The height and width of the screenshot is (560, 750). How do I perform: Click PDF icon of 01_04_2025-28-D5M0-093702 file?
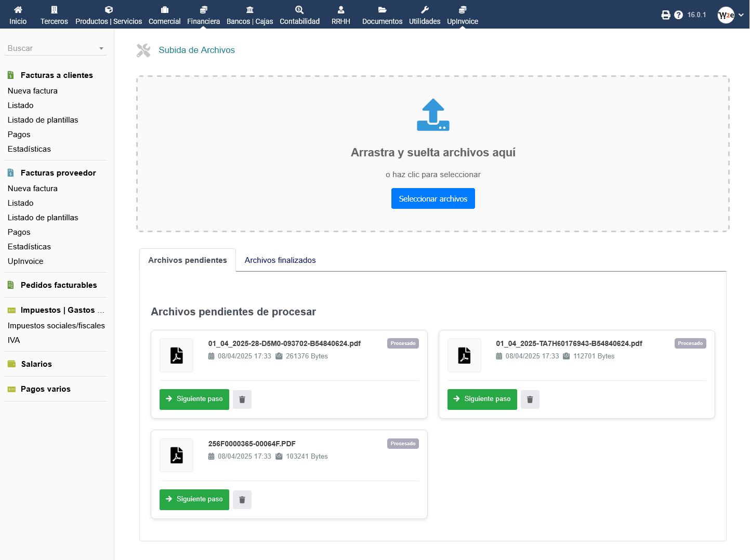177,355
